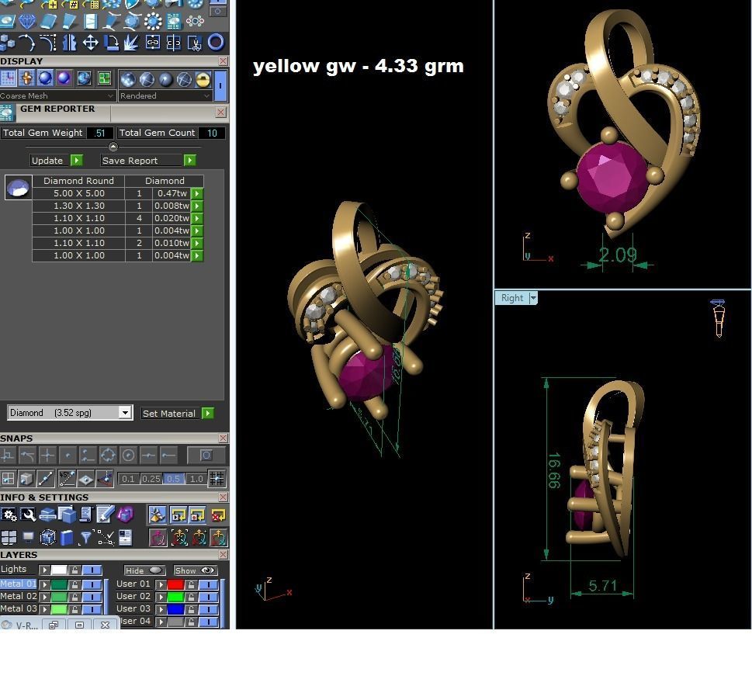Open the gears settings icon
Screen dimensions: 752x700
click(x=9, y=515)
